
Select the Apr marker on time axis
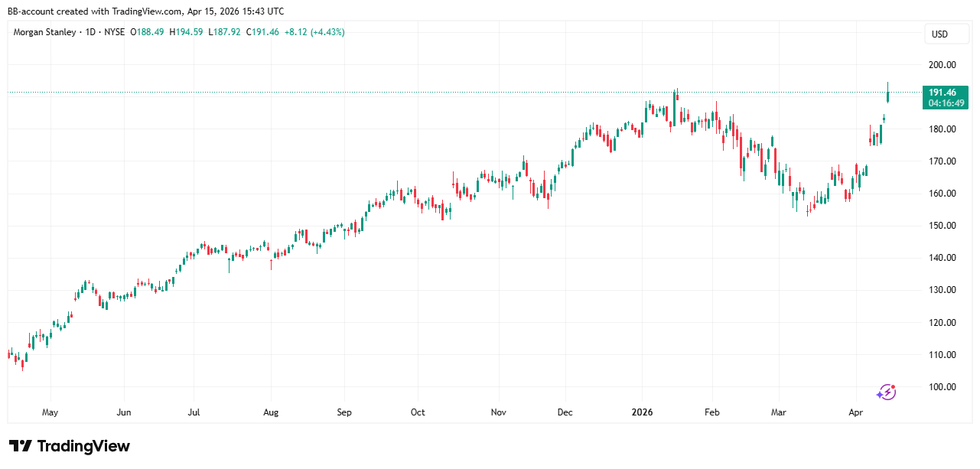(856, 412)
